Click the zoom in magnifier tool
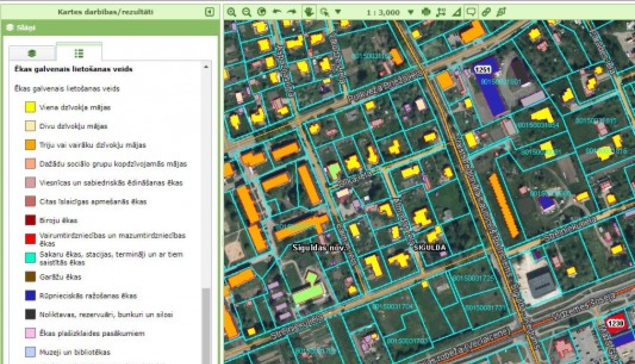The height and width of the screenshot is (364, 635). click(231, 12)
